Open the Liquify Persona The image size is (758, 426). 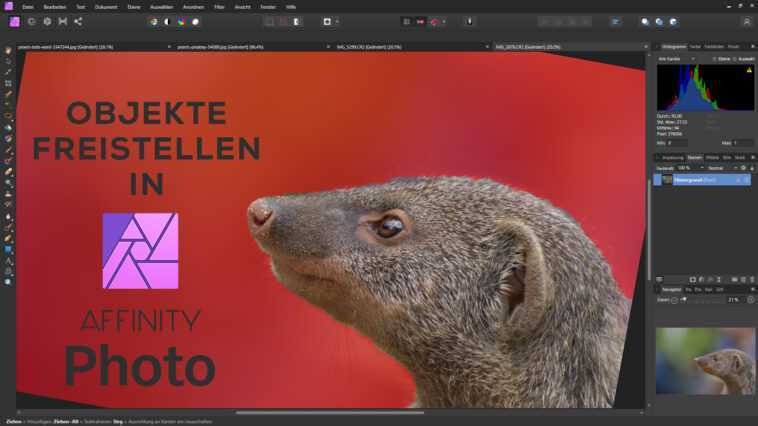[32, 22]
